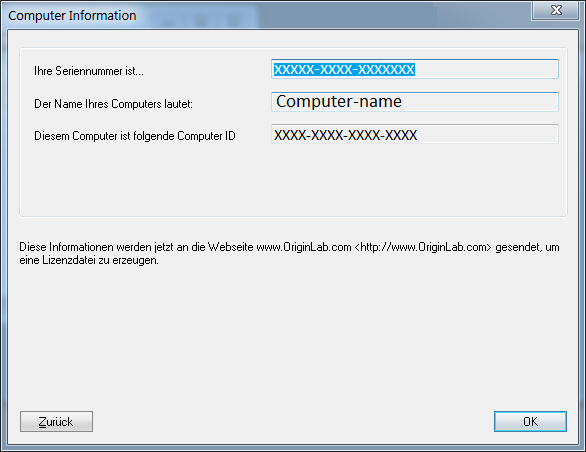The image size is (586, 452).
Task: Click into the Computer-name text field
Action: click(414, 102)
